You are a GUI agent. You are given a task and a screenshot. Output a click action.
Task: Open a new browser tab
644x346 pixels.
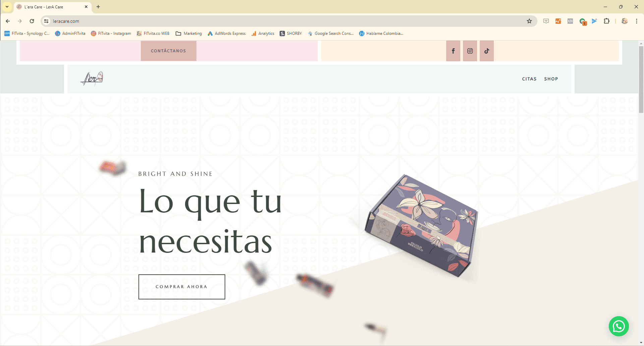click(x=98, y=7)
